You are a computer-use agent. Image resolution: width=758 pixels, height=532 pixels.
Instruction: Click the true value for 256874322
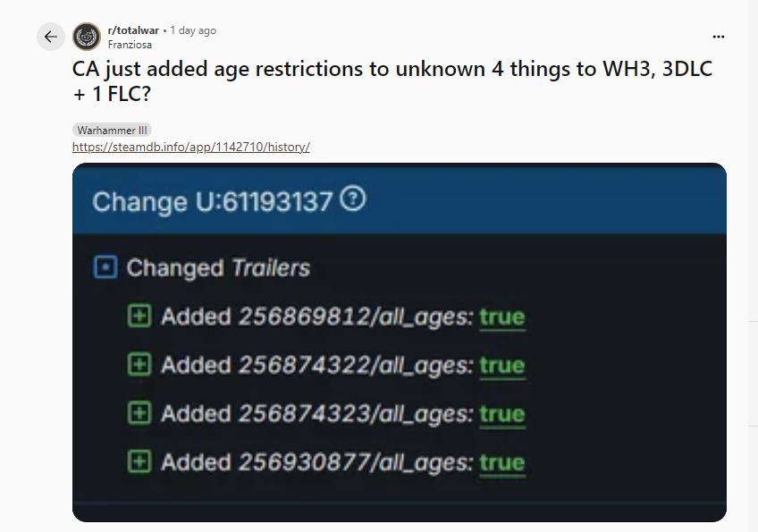[x=502, y=366]
